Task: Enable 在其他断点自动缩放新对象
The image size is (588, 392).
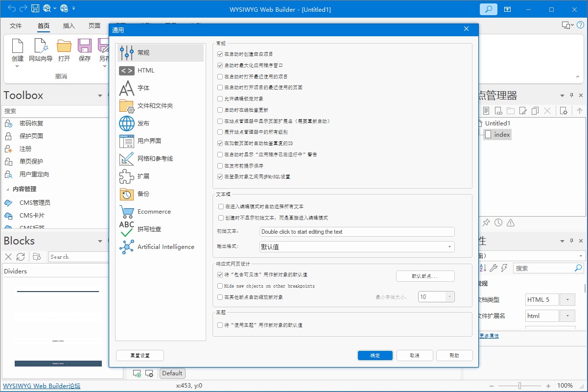Action: tap(220, 297)
